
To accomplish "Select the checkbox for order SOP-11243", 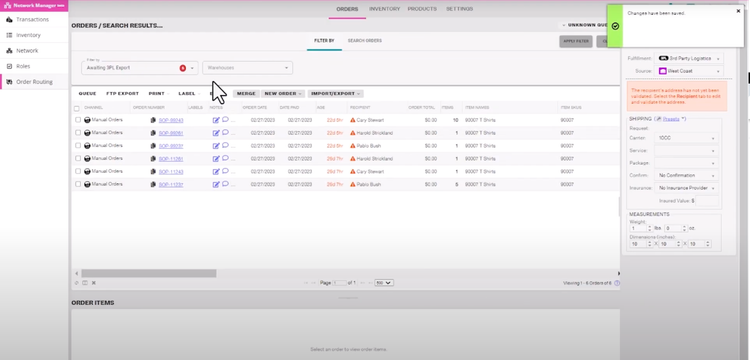I will click(78, 171).
